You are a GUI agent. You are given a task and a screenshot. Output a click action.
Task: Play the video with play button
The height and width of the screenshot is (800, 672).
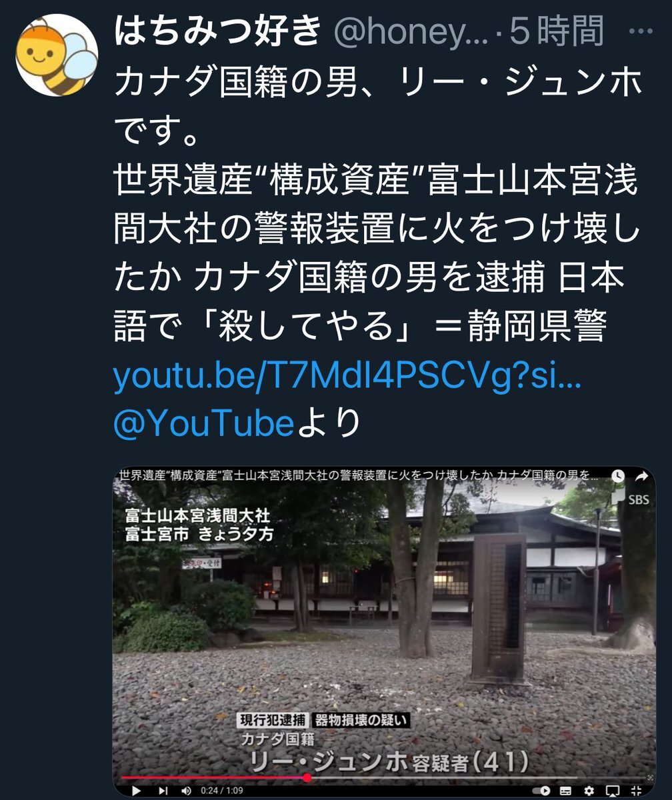tap(136, 791)
